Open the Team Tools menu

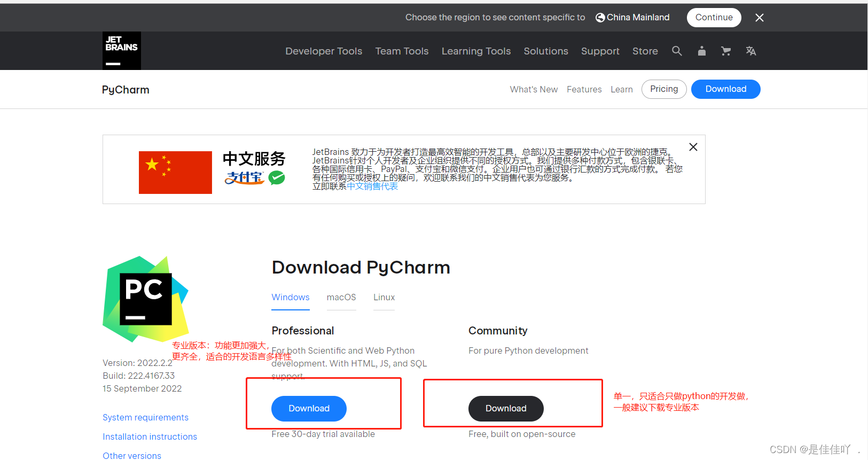pos(402,51)
